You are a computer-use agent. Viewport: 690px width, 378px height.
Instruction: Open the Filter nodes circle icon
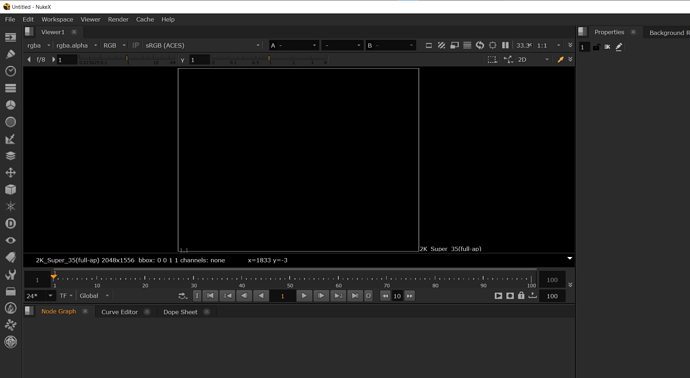(11, 122)
